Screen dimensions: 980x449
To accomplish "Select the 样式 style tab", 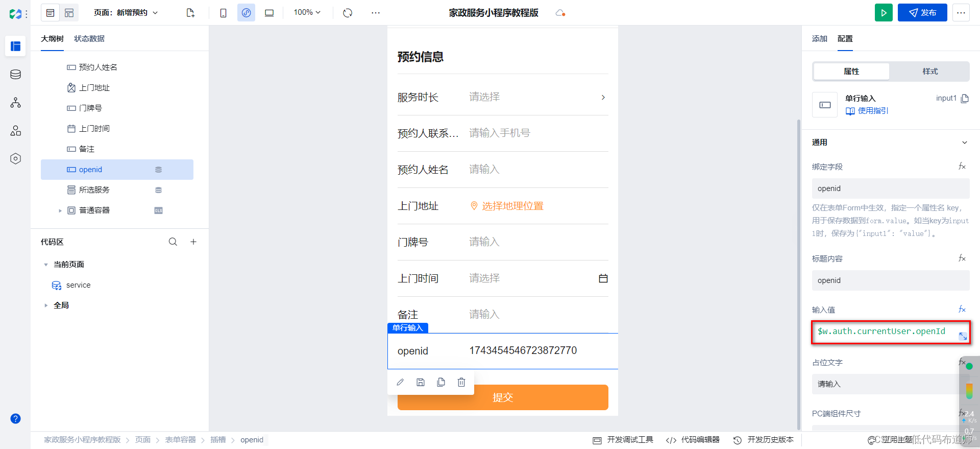I will 930,72.
